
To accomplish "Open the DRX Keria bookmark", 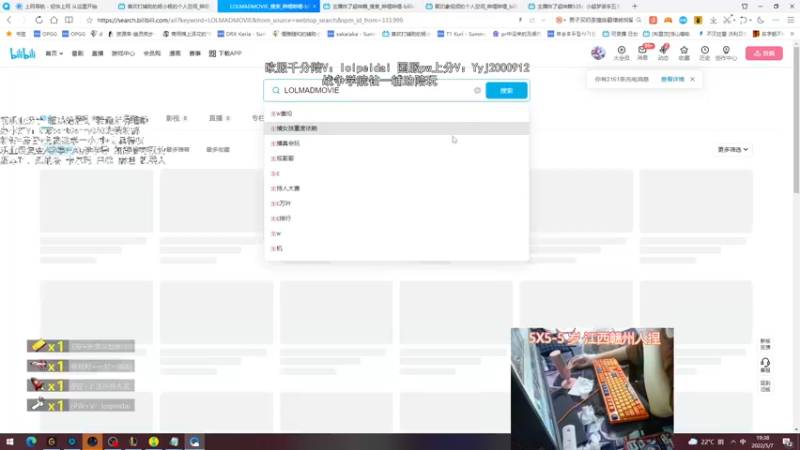I will click(x=241, y=34).
